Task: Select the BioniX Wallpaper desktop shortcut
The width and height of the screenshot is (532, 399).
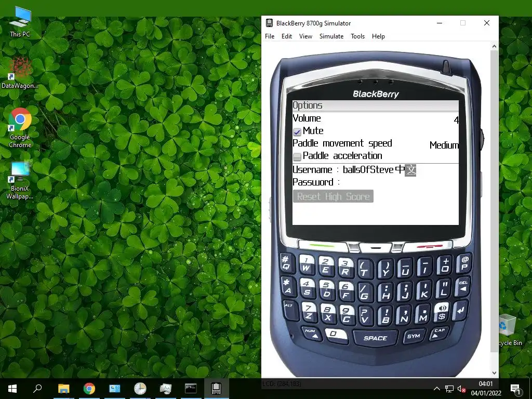Action: point(20,180)
